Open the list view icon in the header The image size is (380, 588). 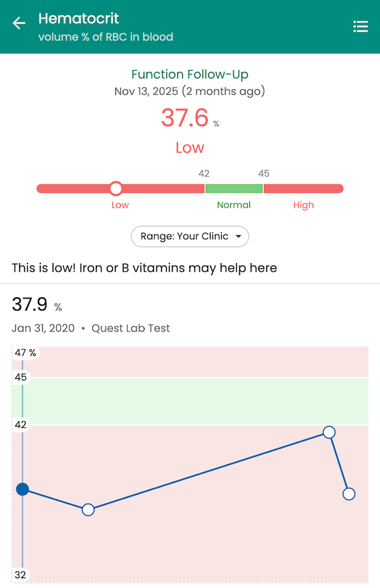coord(360,26)
